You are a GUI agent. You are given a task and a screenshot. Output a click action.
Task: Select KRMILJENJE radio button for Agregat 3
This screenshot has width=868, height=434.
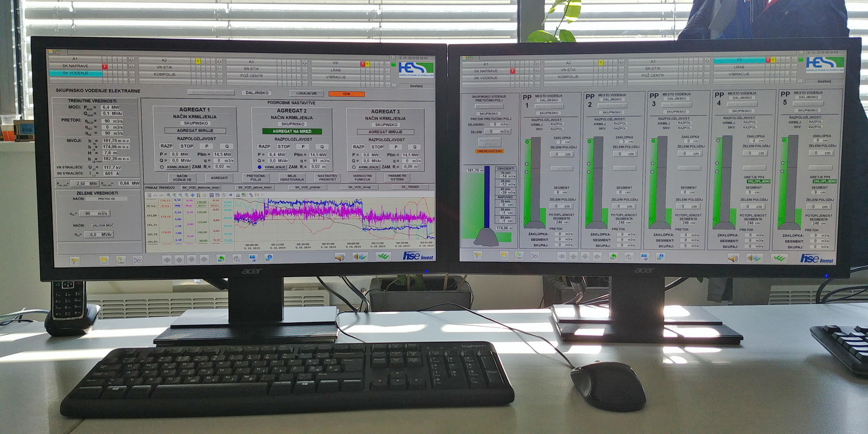coord(354,167)
